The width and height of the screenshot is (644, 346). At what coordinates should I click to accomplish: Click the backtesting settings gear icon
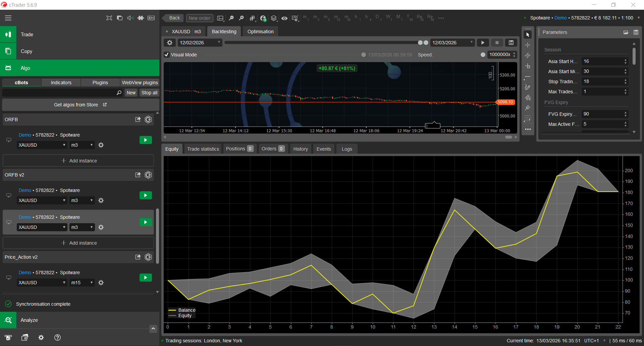point(170,43)
